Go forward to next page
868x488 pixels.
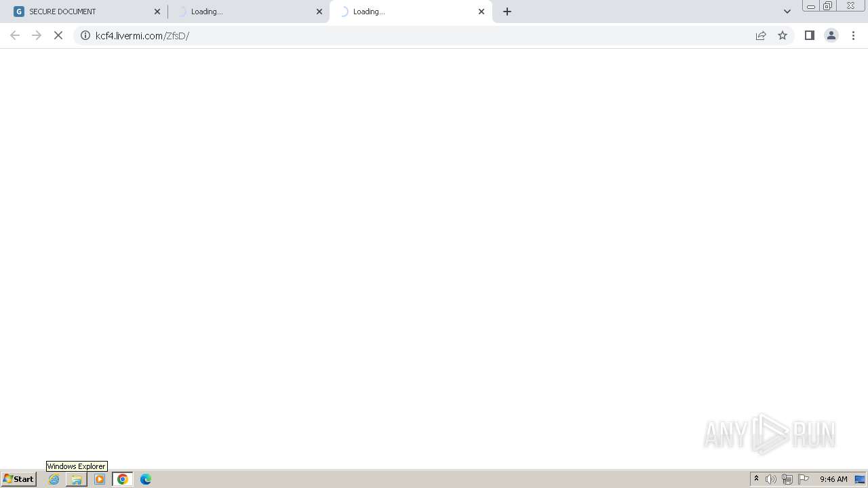click(x=37, y=35)
